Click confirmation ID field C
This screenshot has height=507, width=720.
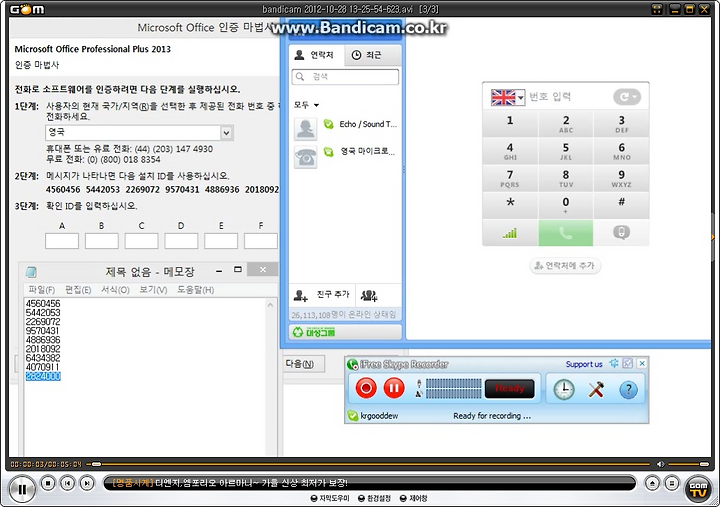coord(141,241)
